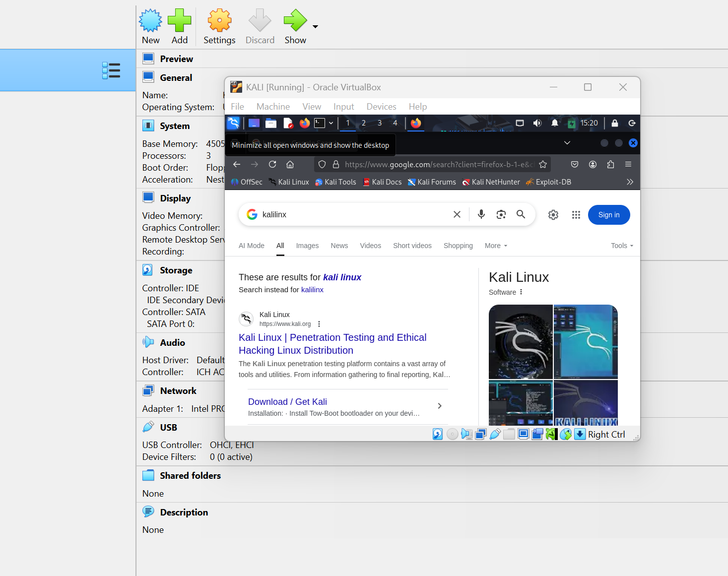The image size is (728, 576).
Task: Open the Google apps grid
Action: (x=576, y=215)
